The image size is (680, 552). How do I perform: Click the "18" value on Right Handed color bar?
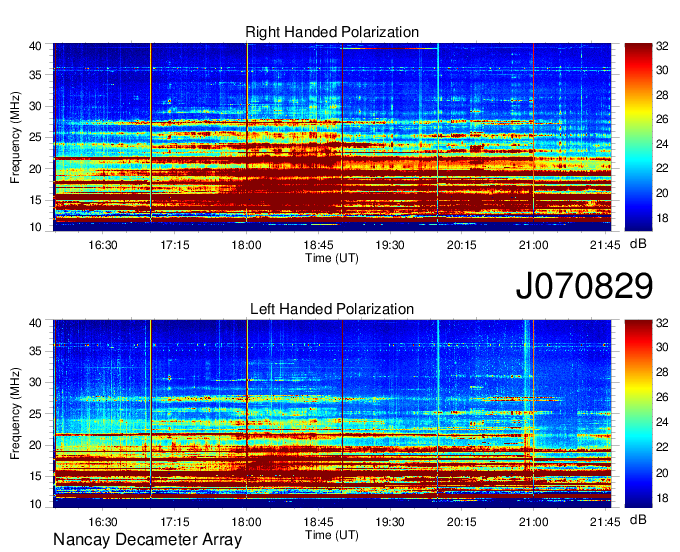[x=662, y=218]
